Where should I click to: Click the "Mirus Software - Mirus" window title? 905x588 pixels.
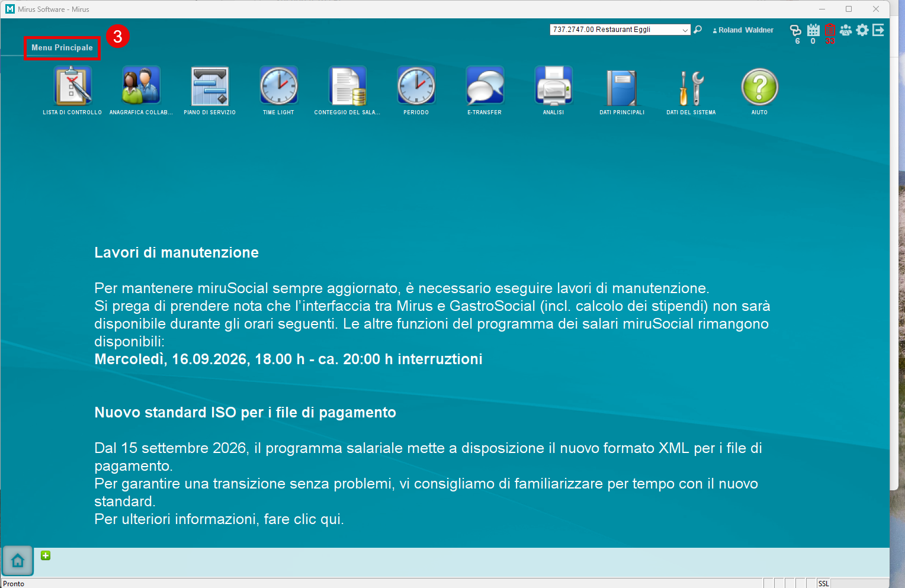point(53,9)
